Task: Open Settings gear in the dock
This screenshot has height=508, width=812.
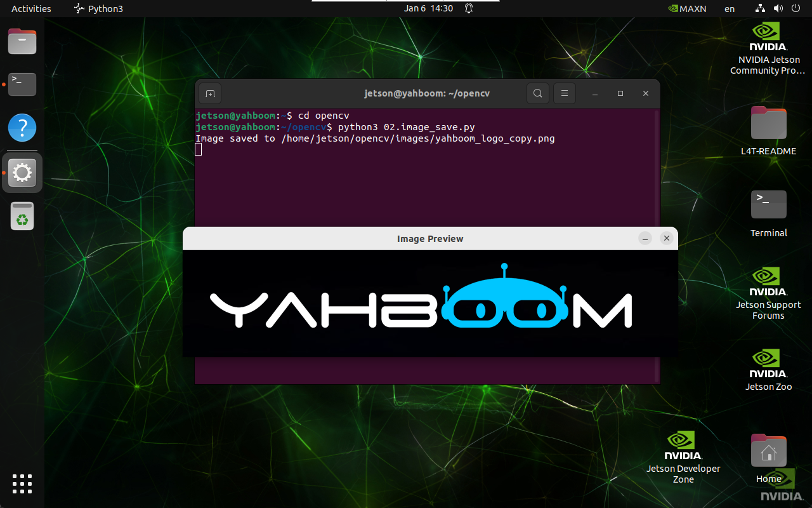Action: [x=22, y=173]
